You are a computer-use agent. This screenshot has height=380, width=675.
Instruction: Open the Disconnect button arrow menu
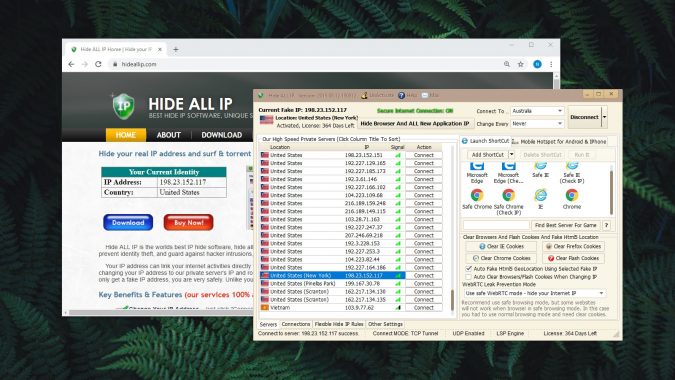coord(604,117)
